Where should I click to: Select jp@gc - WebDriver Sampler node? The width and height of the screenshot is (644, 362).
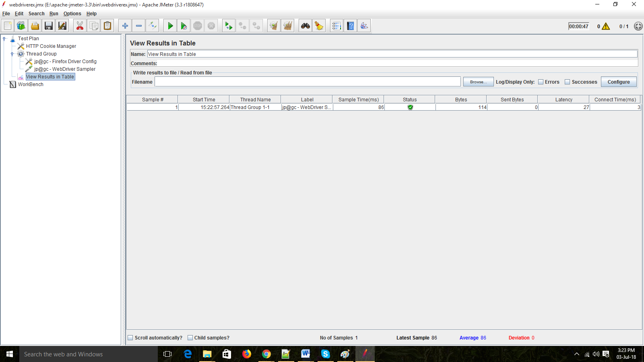click(x=65, y=69)
